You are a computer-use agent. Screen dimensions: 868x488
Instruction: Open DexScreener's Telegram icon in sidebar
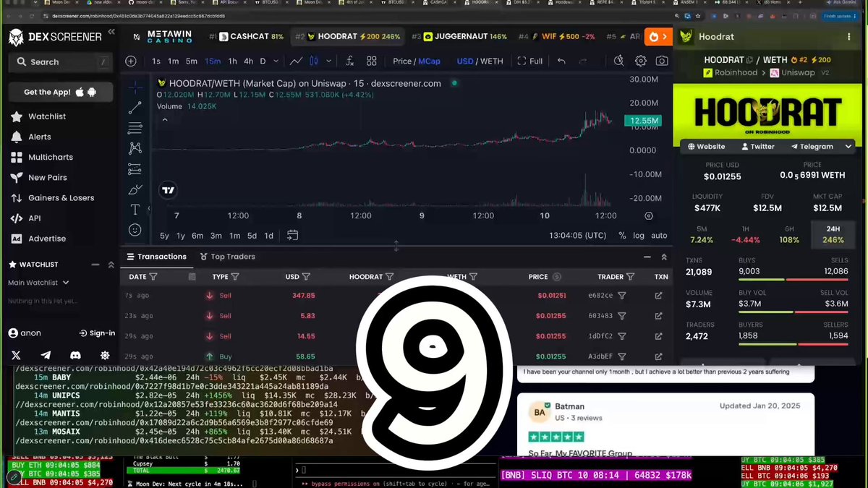46,355
